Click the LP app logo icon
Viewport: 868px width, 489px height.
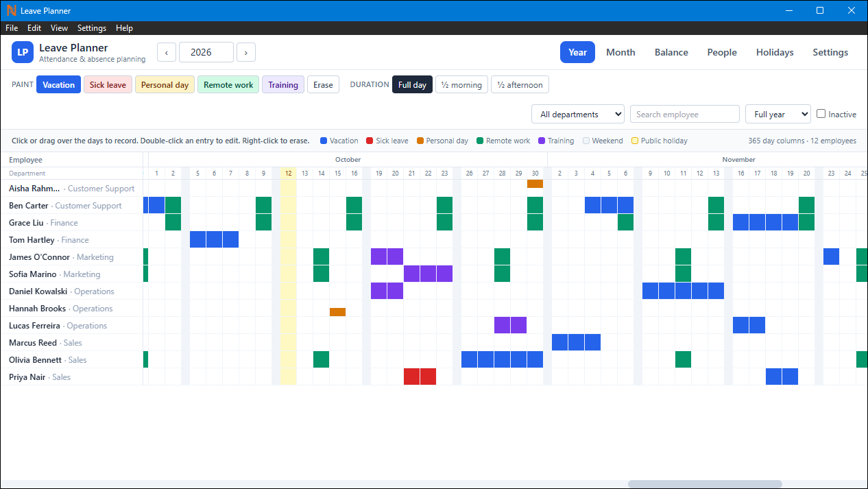click(x=23, y=52)
